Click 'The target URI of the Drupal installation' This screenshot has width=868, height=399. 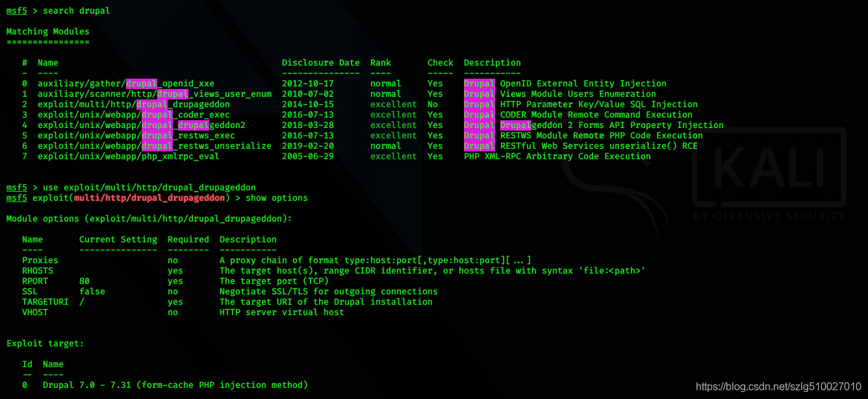click(326, 302)
